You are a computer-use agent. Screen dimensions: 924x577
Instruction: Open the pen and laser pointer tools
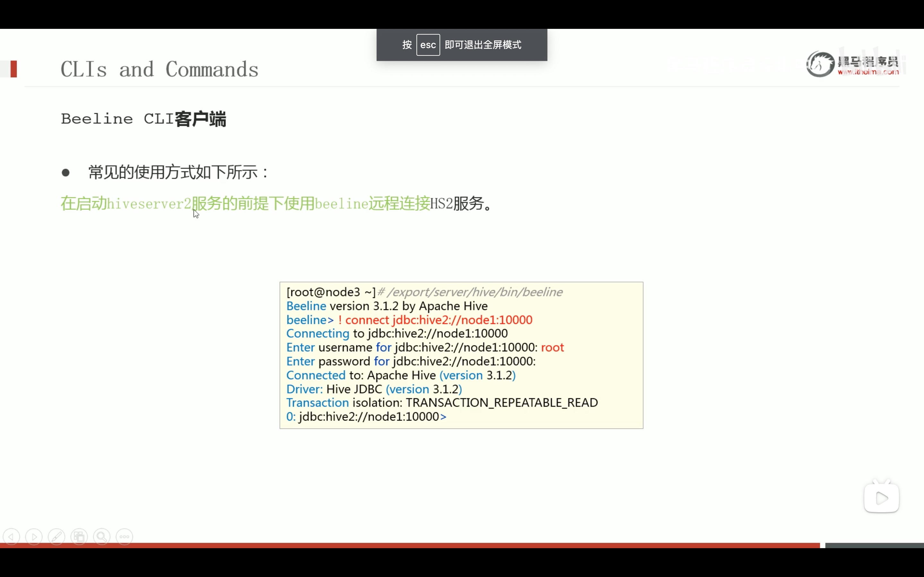(x=56, y=537)
